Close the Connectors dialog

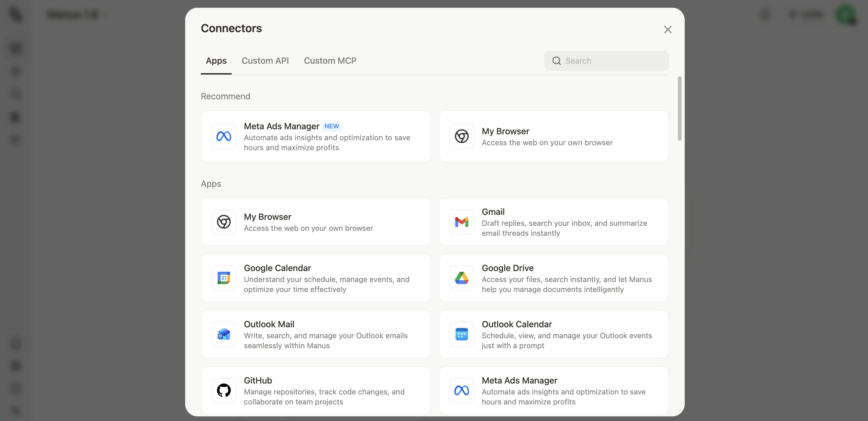pyautogui.click(x=667, y=30)
